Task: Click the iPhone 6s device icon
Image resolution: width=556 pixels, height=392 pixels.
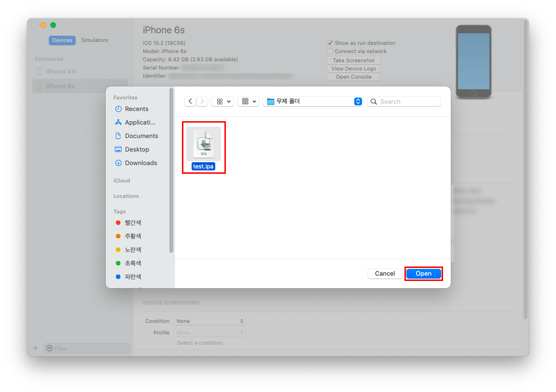Action: (x=39, y=86)
